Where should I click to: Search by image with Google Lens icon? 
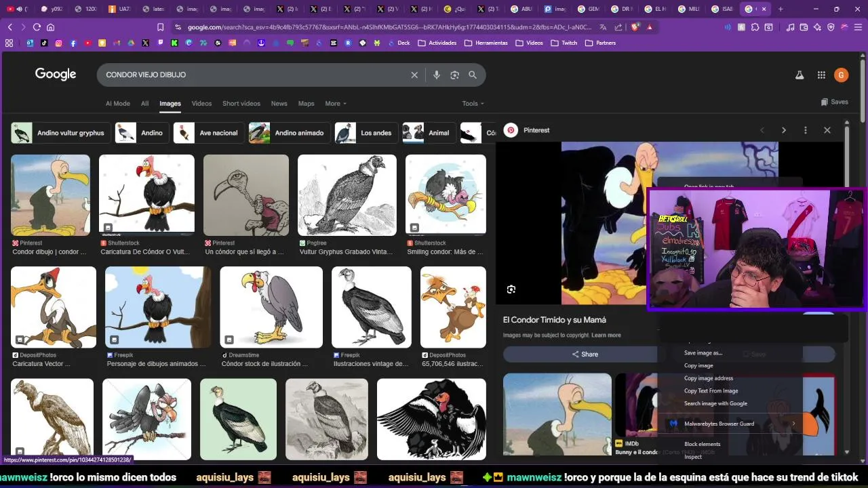pos(454,75)
